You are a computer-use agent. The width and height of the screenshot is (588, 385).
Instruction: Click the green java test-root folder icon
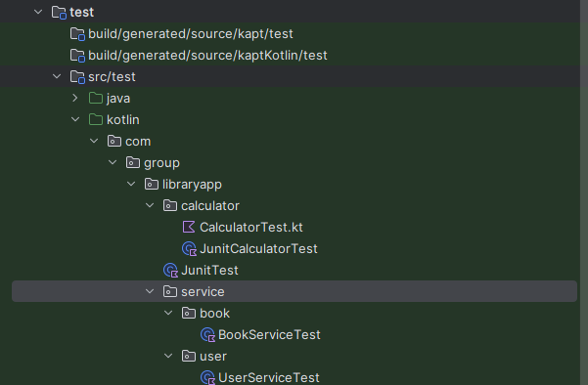(96, 98)
